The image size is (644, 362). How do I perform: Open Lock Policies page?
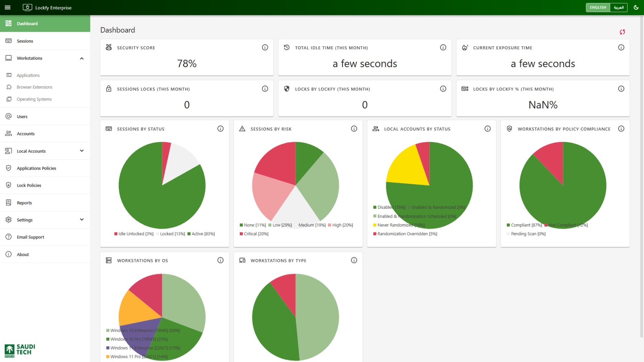[x=45, y=185]
